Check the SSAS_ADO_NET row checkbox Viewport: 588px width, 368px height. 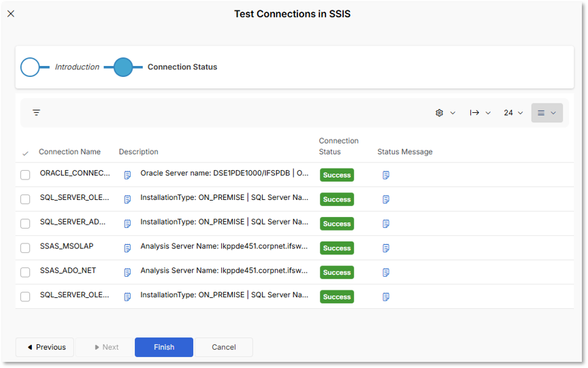click(25, 272)
